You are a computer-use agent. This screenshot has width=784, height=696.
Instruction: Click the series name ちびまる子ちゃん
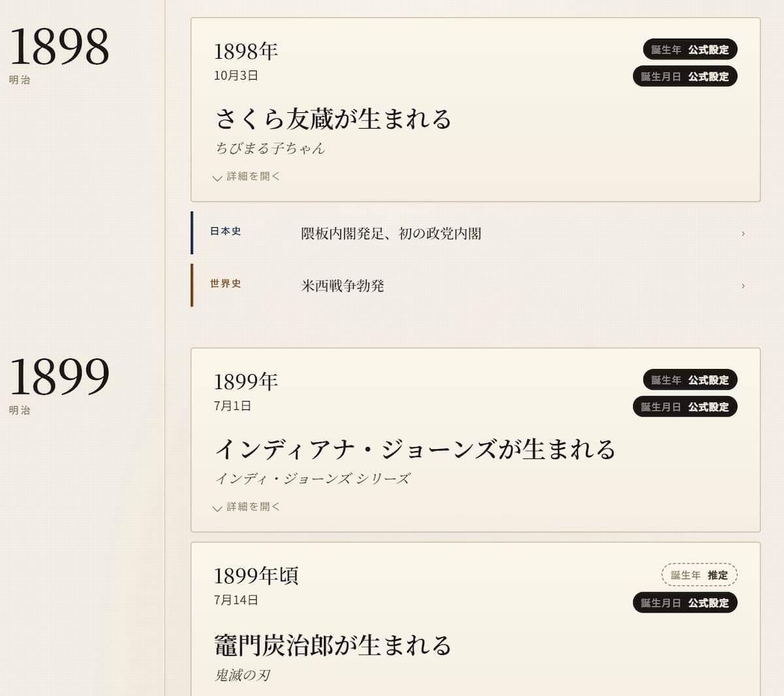[x=270, y=148]
